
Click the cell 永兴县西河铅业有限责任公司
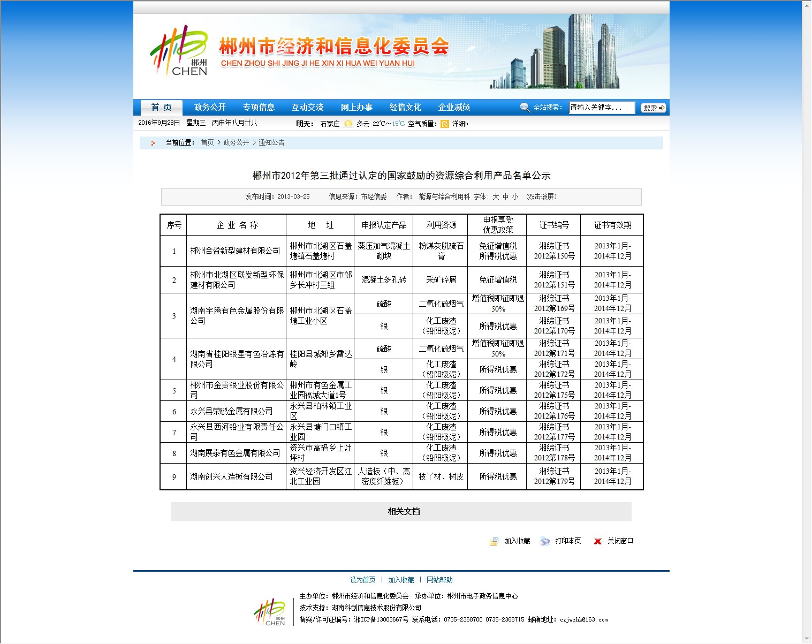click(237, 432)
